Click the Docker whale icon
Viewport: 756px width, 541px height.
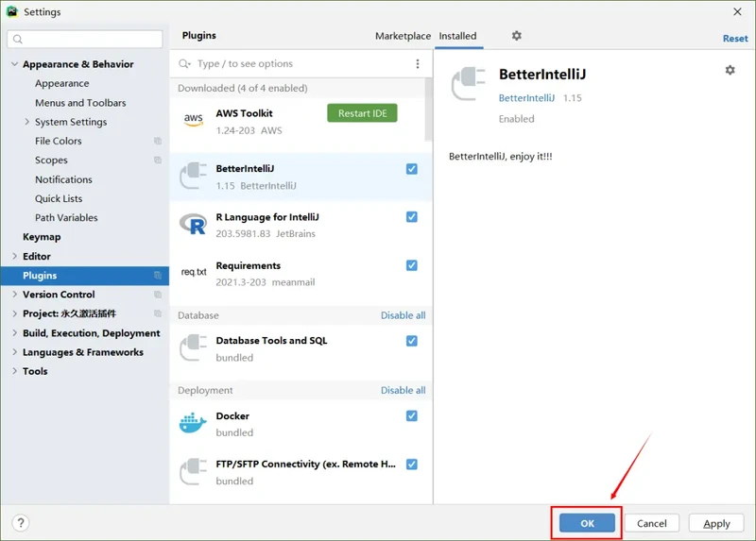(x=193, y=422)
